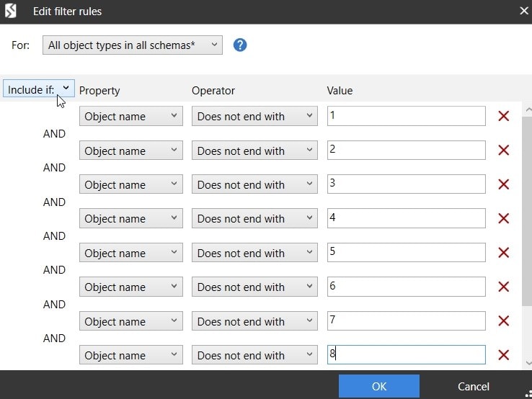Open Operator dropdown for rule value 1

(254, 116)
